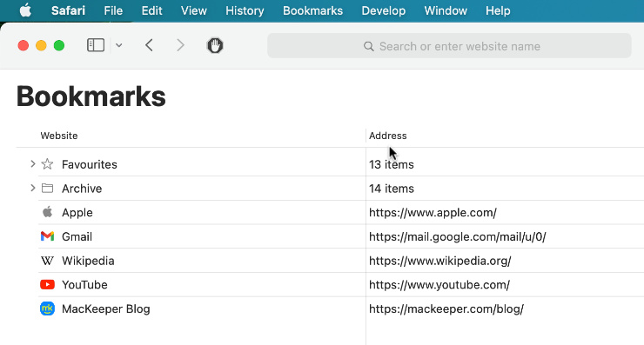This screenshot has height=345, width=644.
Task: Select the YouTube bookmark name
Action: point(84,285)
